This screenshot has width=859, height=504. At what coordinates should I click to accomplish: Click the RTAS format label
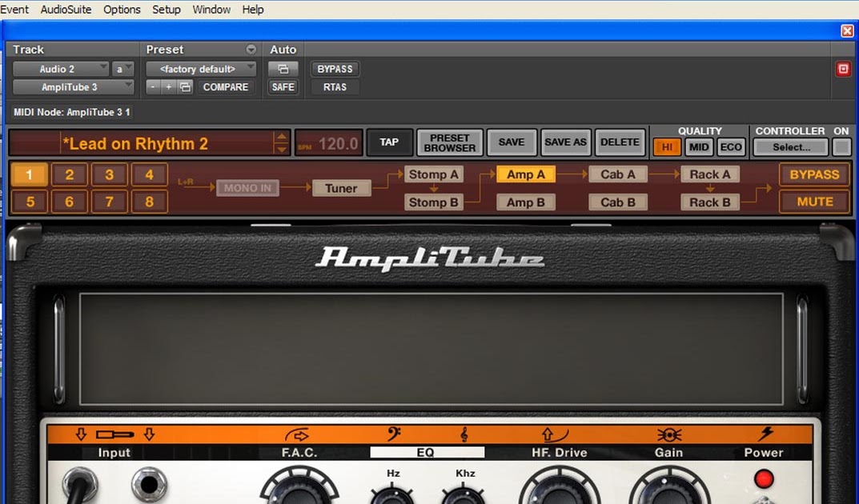click(x=335, y=87)
